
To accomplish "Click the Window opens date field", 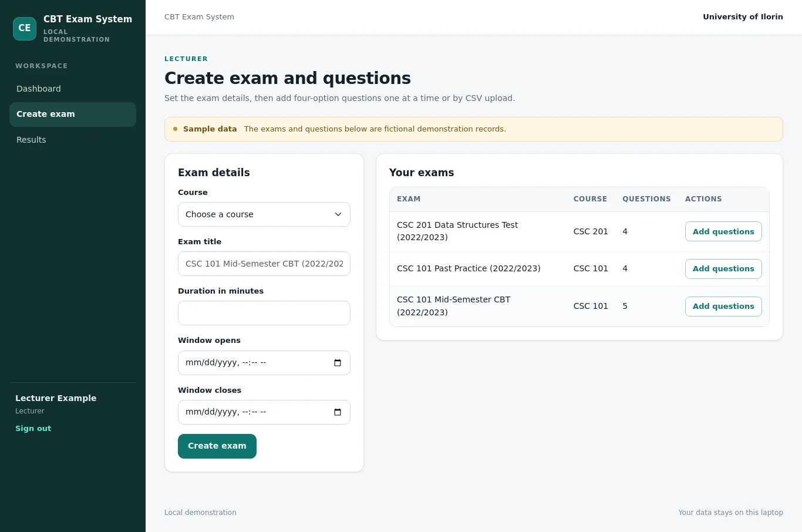I will click(264, 363).
